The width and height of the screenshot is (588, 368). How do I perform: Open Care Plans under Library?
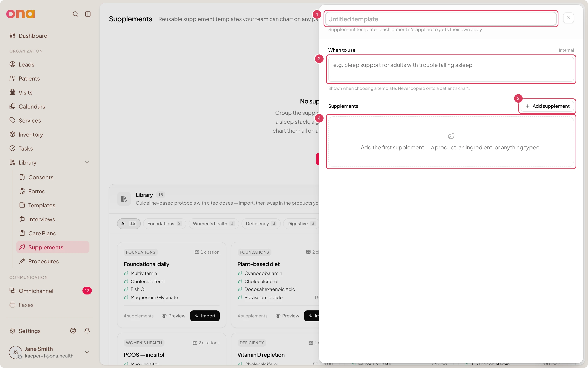[53, 233]
